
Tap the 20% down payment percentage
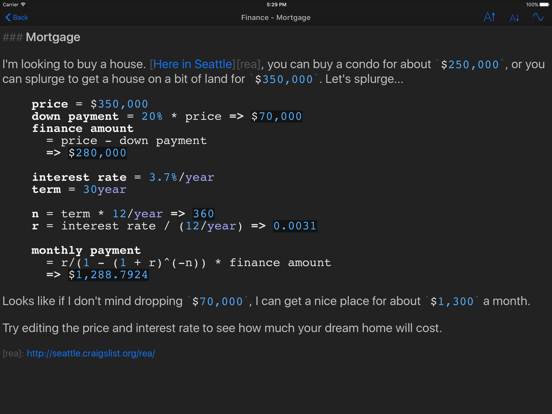152,116
